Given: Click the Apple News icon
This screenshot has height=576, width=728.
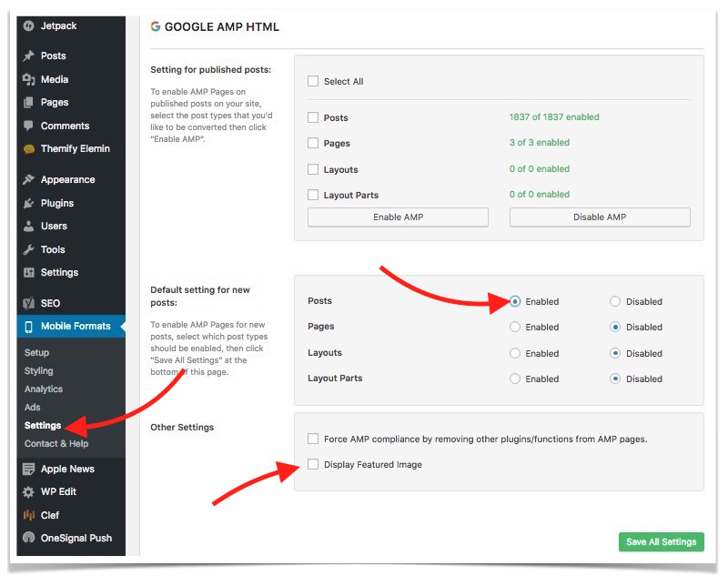Looking at the screenshot, I should point(29,470).
